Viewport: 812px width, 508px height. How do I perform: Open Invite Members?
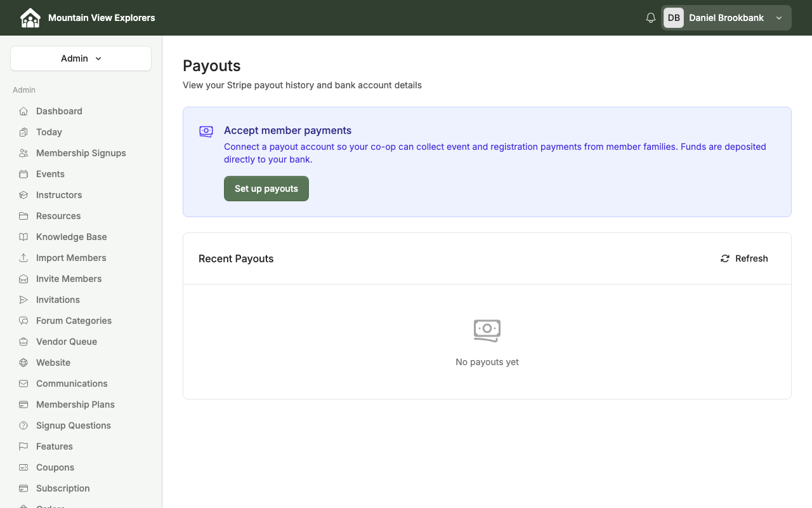[69, 279]
